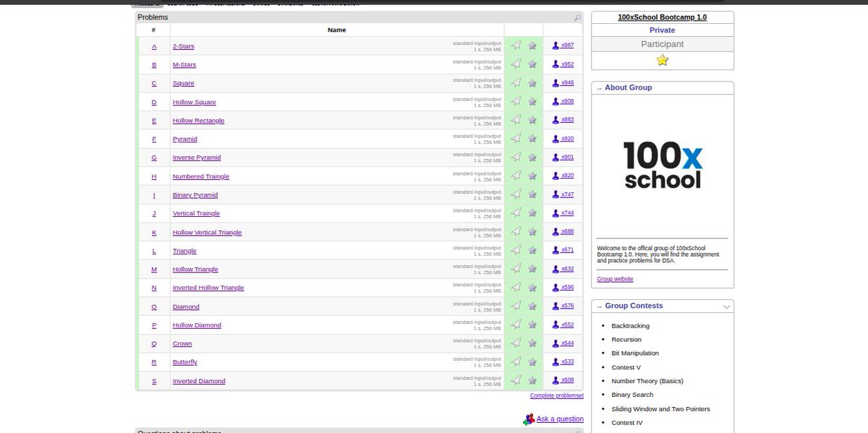Click submit icon for problem 2-Stars
The width and height of the screenshot is (868, 433).
[516, 46]
